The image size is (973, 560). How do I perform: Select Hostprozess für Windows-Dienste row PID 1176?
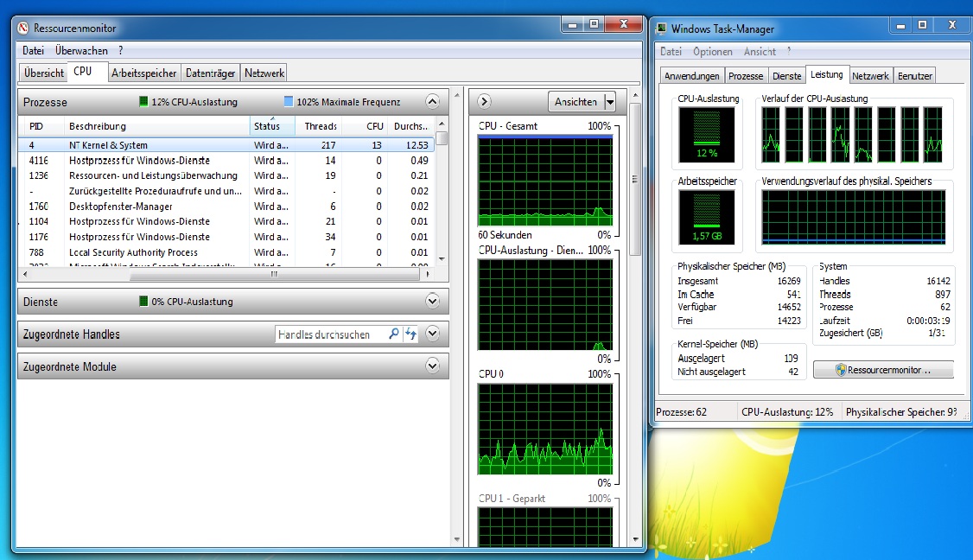click(x=226, y=237)
